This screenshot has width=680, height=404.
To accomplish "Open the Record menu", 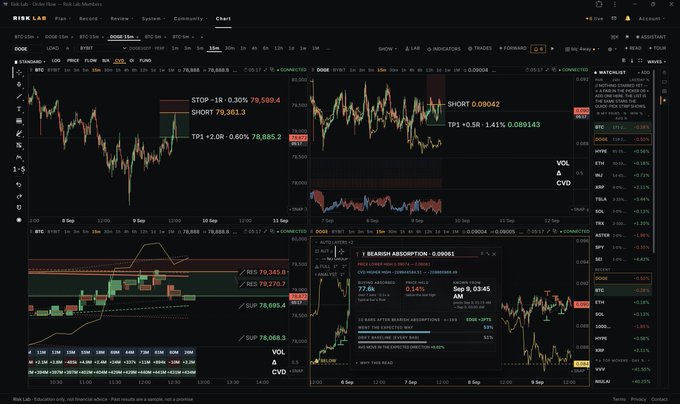I will point(90,19).
